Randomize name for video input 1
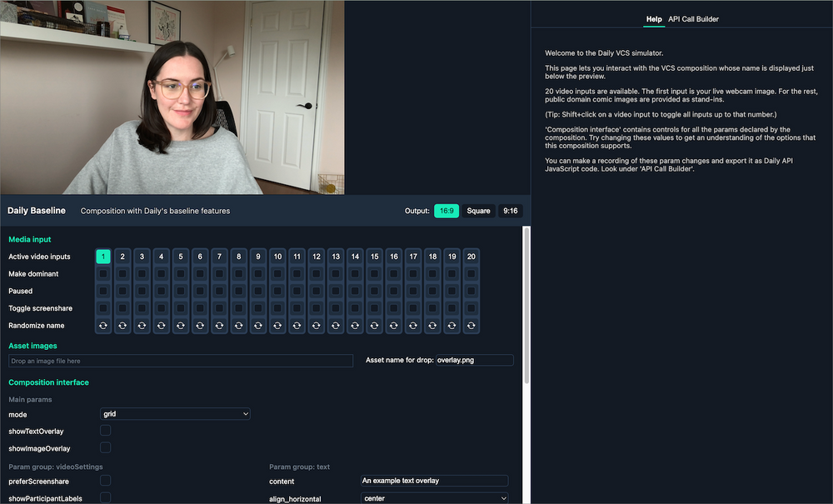The image size is (833, 504). (x=103, y=325)
